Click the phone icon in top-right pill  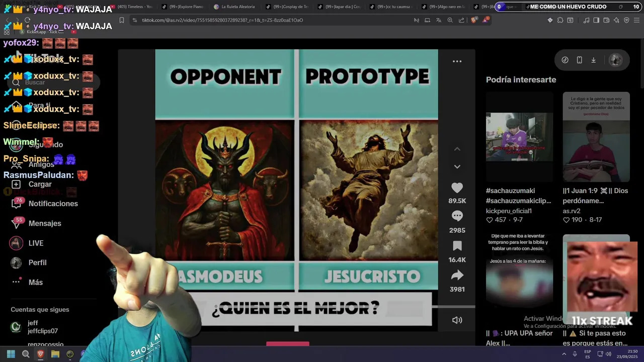point(579,60)
